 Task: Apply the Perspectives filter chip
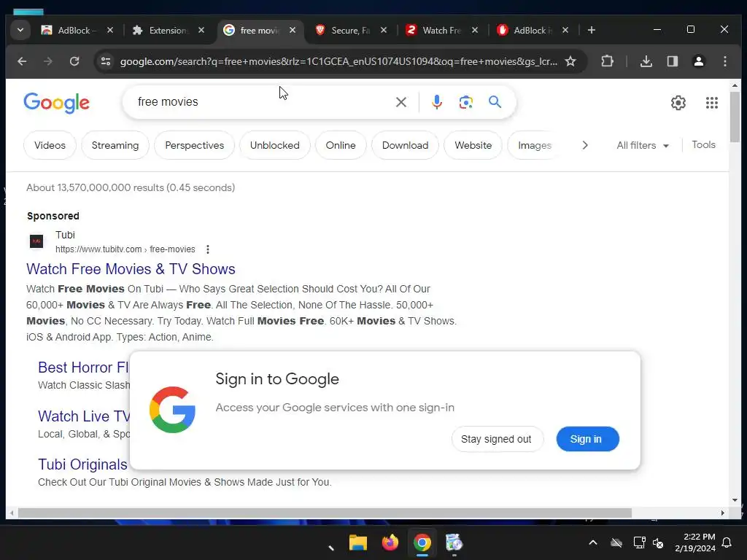pos(194,145)
